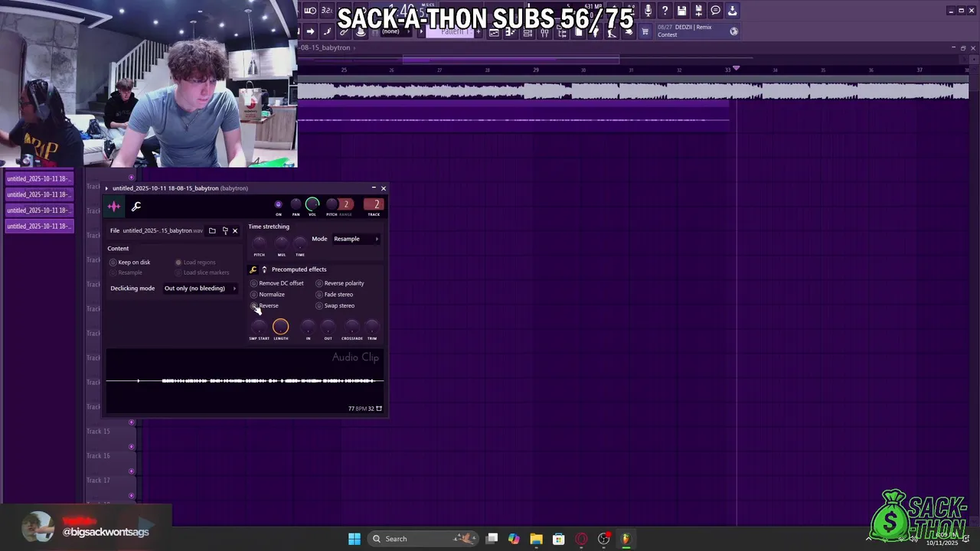Open File Explorer from taskbar

pyautogui.click(x=536, y=539)
